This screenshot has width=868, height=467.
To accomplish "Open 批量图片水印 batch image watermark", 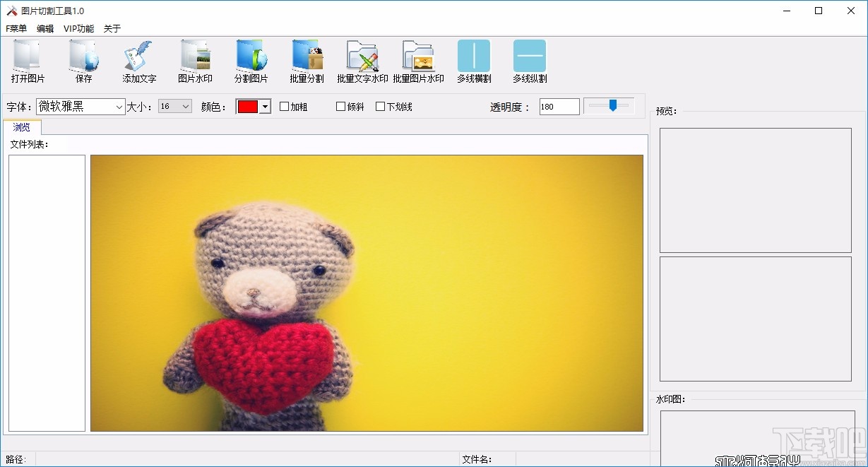I will point(418,62).
